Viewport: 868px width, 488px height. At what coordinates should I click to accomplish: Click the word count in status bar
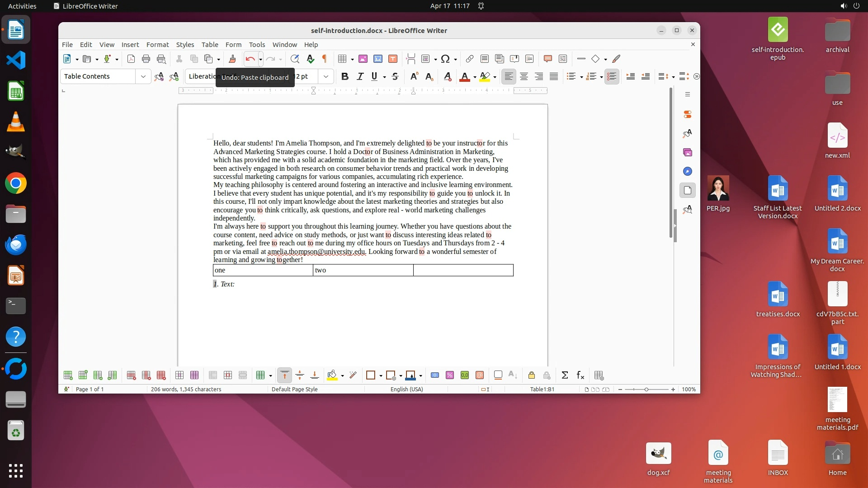[186, 389]
